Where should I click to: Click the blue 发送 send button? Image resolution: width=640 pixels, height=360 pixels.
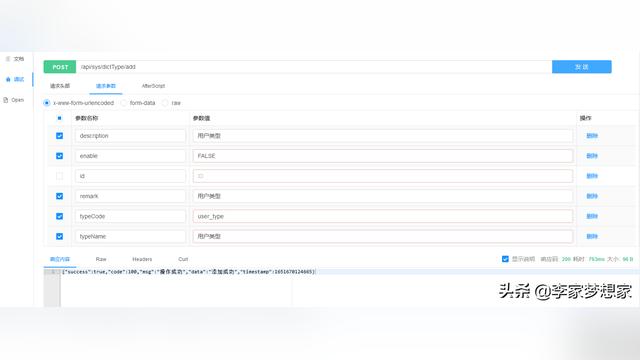(x=582, y=67)
